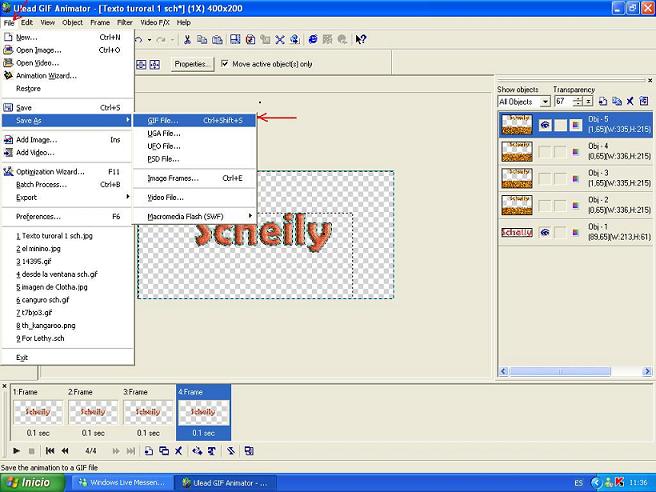
Task: Hide Obj - 1 using its eye icon
Action: coord(545,232)
